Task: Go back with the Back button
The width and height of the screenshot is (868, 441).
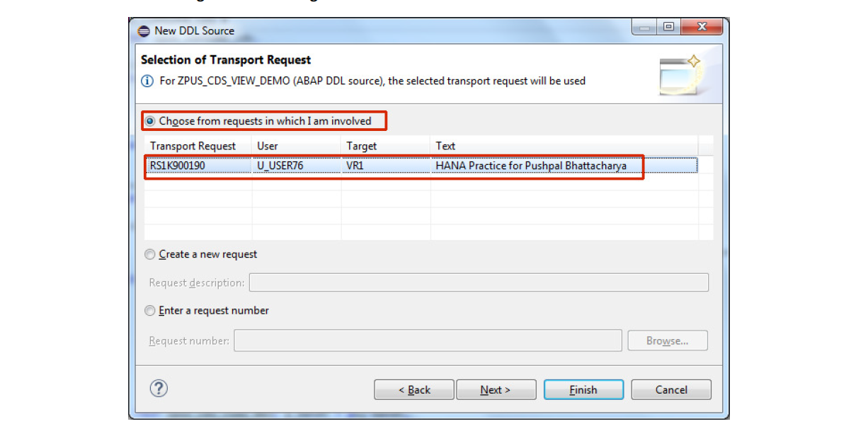Action: (413, 389)
